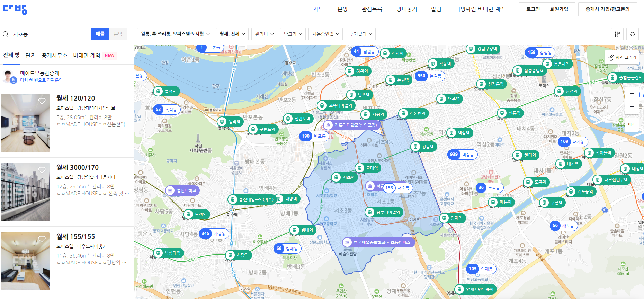Enable the 영역 그리기 drawing mode

click(x=622, y=57)
